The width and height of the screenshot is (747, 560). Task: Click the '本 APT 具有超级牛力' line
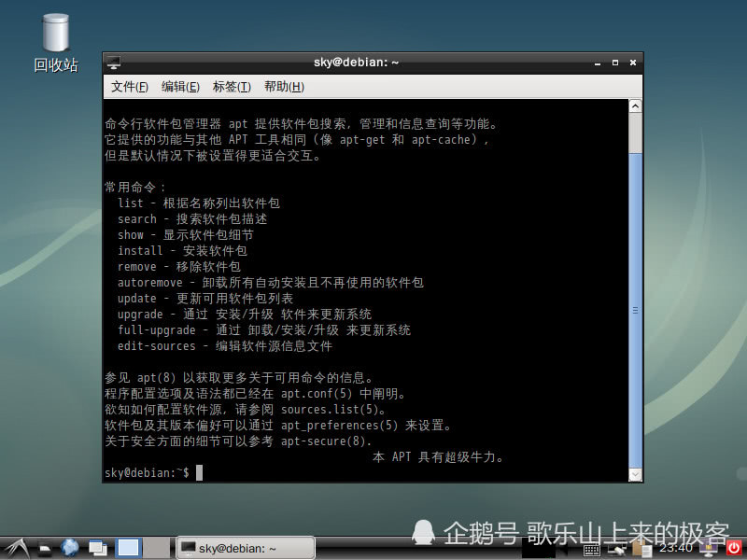pyautogui.click(x=438, y=457)
